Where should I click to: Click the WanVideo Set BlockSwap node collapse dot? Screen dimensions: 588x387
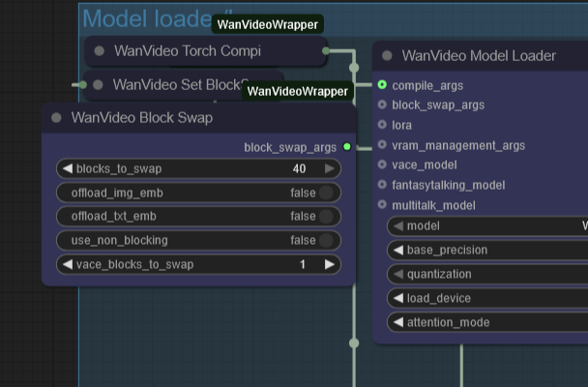pyautogui.click(x=98, y=85)
